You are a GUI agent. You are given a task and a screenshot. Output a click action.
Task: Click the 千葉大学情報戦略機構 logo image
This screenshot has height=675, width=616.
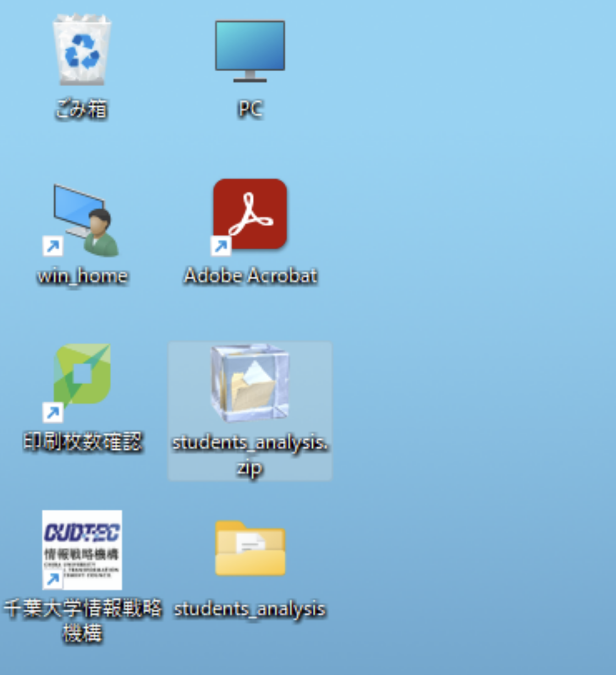82,549
